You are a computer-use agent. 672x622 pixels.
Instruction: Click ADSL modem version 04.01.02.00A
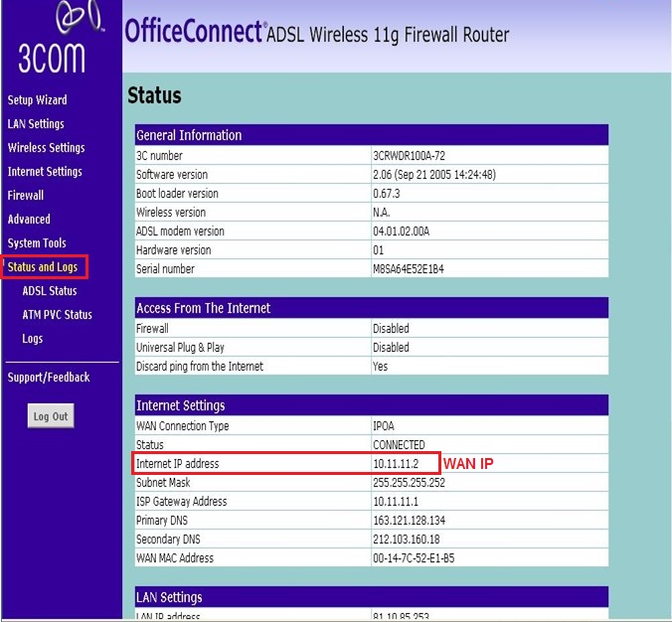pos(402,232)
